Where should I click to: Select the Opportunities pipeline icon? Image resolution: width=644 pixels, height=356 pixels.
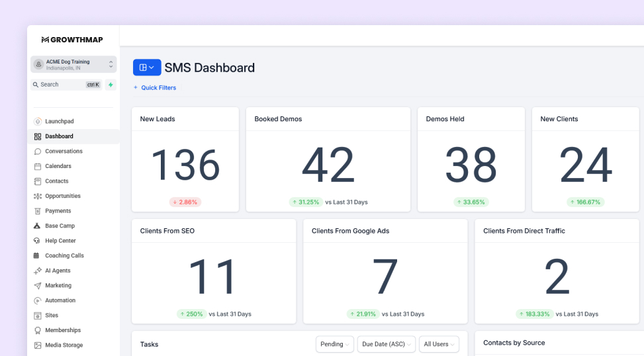tap(37, 197)
